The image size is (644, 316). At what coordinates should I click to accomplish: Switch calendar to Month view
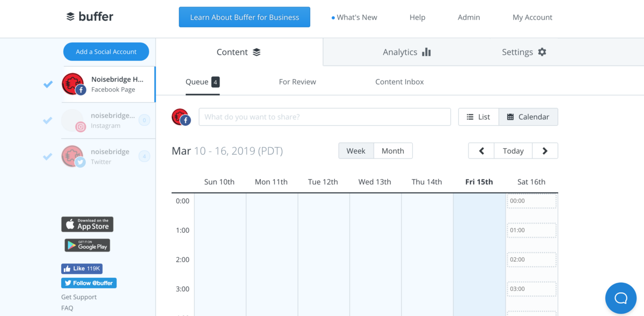pyautogui.click(x=392, y=151)
